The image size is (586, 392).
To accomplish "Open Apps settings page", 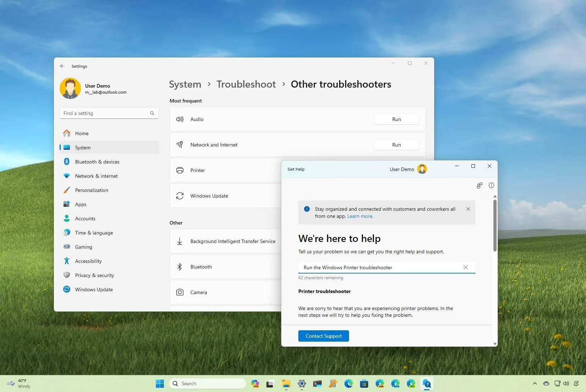I will [x=109, y=204].
